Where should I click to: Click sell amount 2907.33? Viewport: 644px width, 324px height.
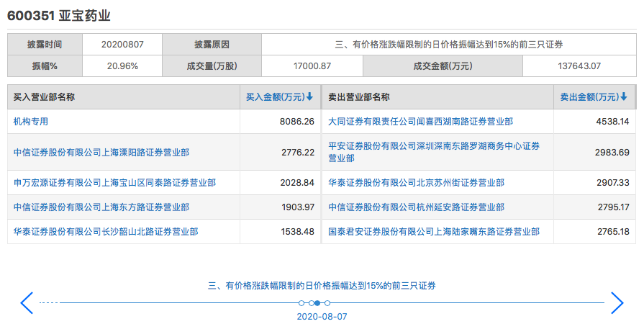click(613, 183)
